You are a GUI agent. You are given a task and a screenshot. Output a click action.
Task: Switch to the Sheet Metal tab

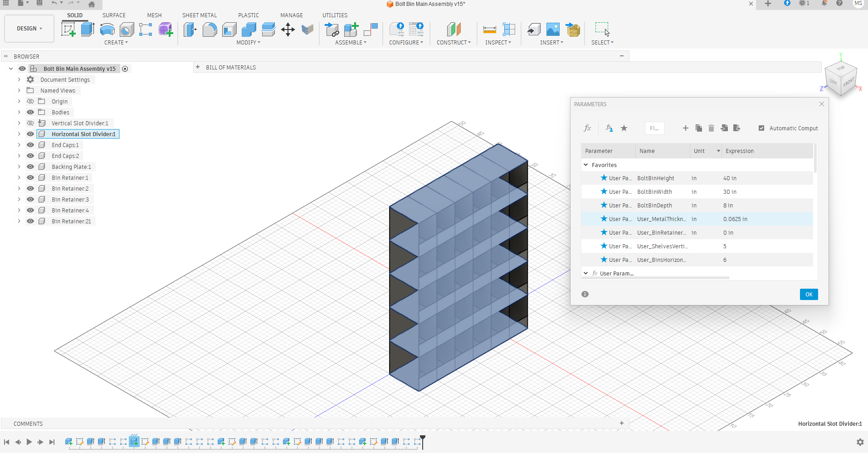(x=199, y=15)
